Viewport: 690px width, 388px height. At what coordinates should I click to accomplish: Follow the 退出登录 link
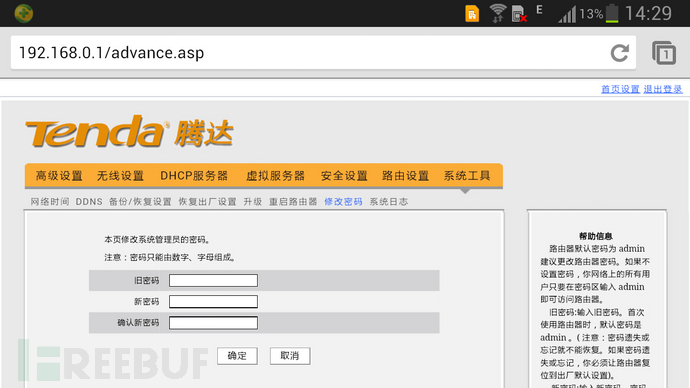[663, 89]
